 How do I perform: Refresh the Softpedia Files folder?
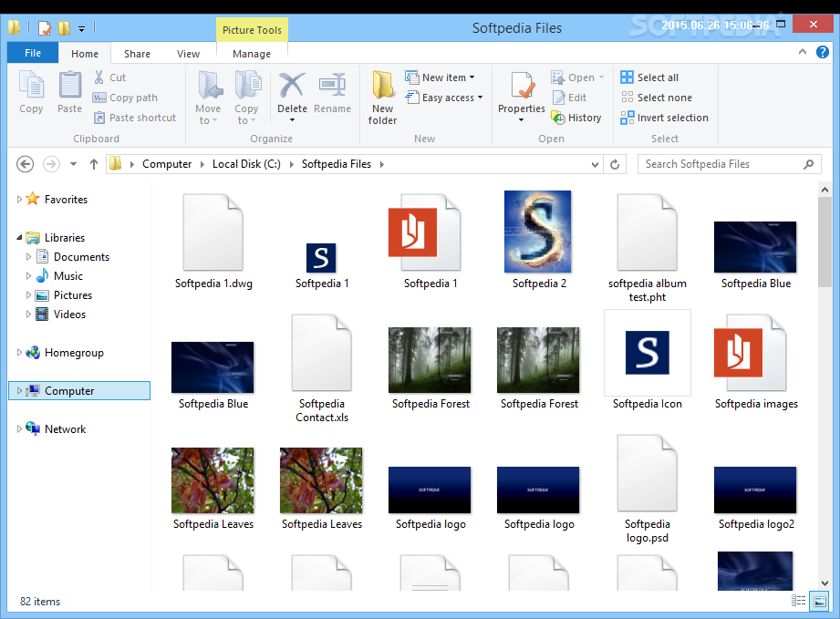[x=615, y=164]
